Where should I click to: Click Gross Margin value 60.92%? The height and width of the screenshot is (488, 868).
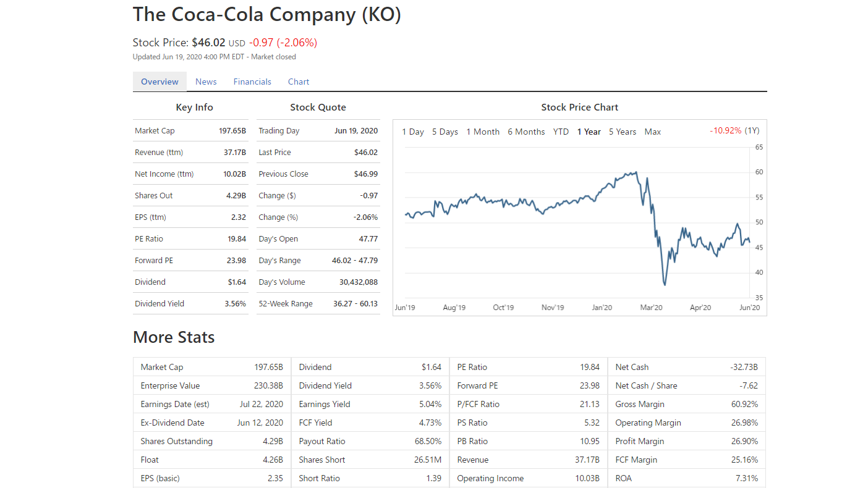point(744,405)
